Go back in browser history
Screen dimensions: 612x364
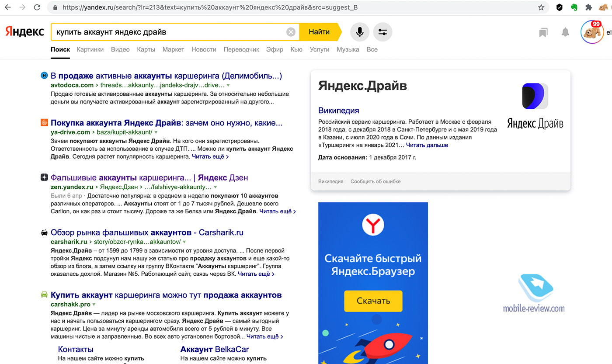(x=7, y=7)
